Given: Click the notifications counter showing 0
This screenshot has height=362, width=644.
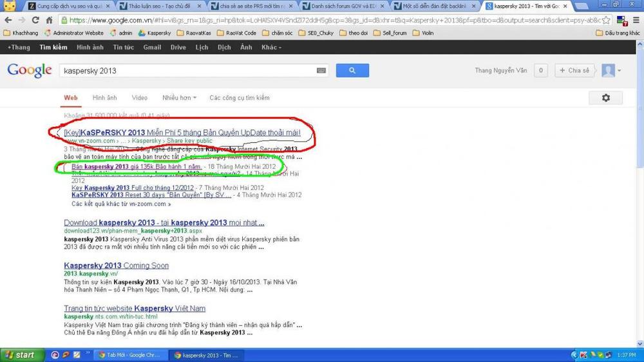Looking at the screenshot, I should (540, 70).
